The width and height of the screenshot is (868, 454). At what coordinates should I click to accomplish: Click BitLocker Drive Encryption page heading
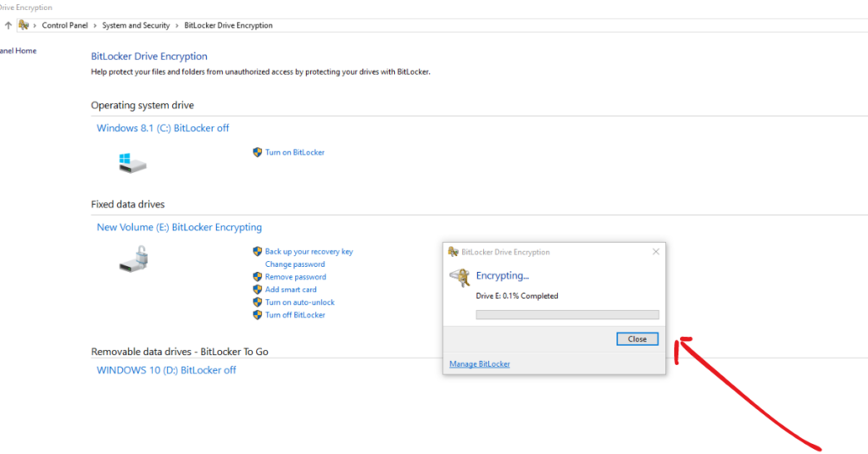pyautogui.click(x=149, y=57)
